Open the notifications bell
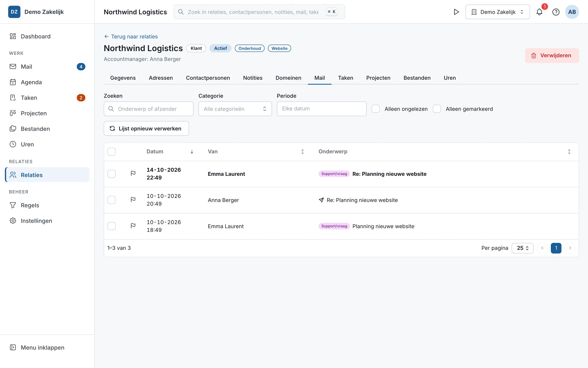The image size is (588, 368). (539, 12)
